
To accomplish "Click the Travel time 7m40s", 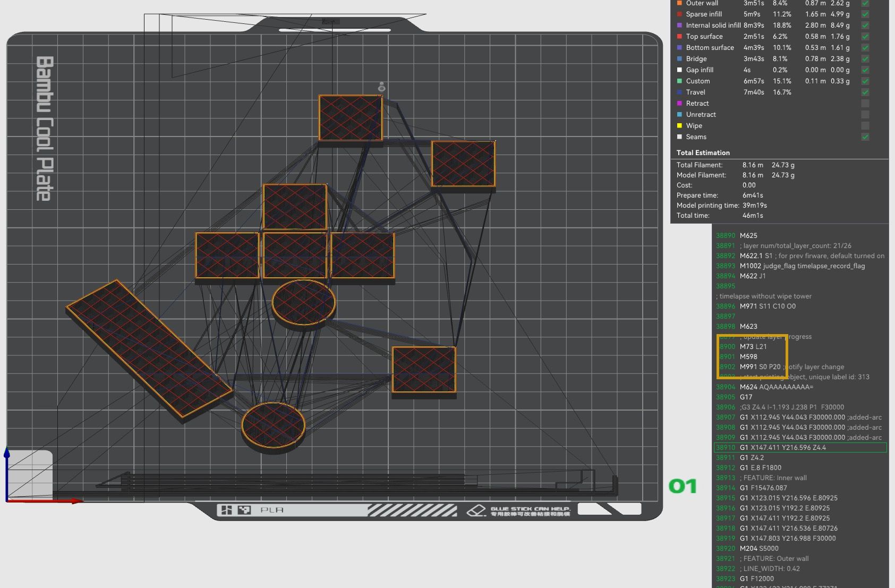I will pos(754,92).
